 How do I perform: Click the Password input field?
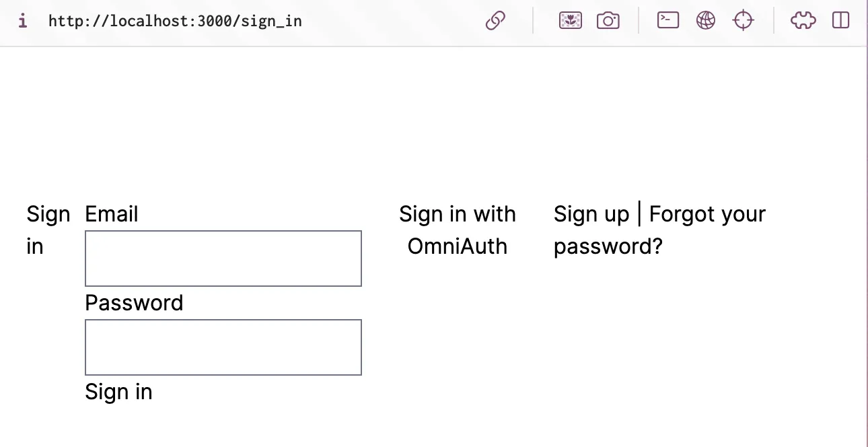223,347
